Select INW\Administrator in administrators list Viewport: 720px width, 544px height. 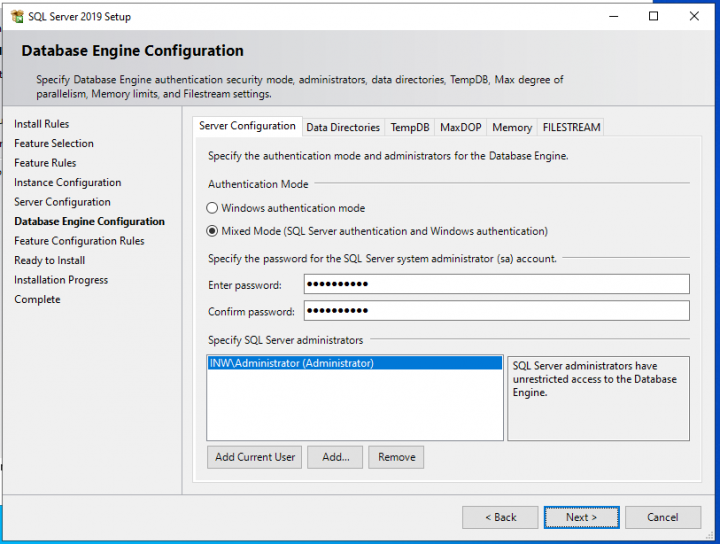[x=354, y=363]
